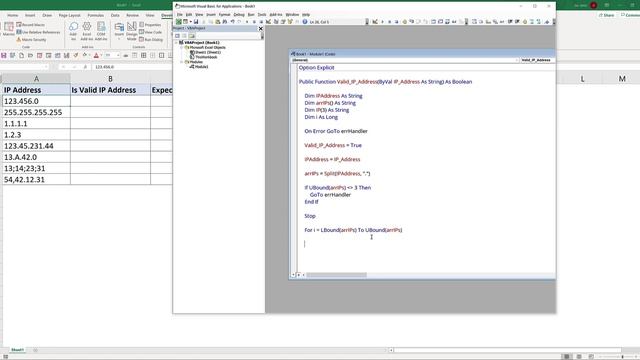Select cell containing 255.255.255.255
The image size is (640, 360).
[36, 112]
